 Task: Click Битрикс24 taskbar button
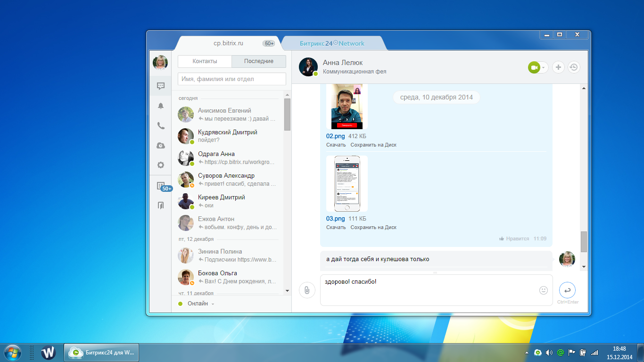(101, 353)
